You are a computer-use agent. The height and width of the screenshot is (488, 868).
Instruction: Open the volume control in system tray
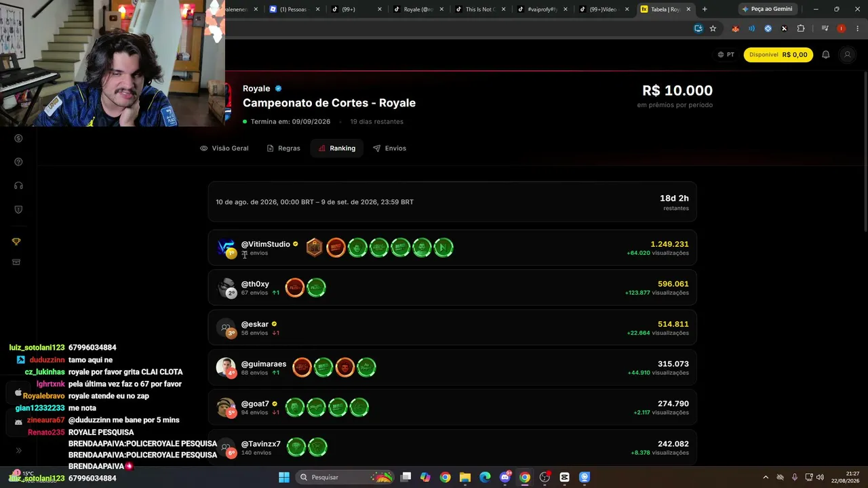point(820,477)
